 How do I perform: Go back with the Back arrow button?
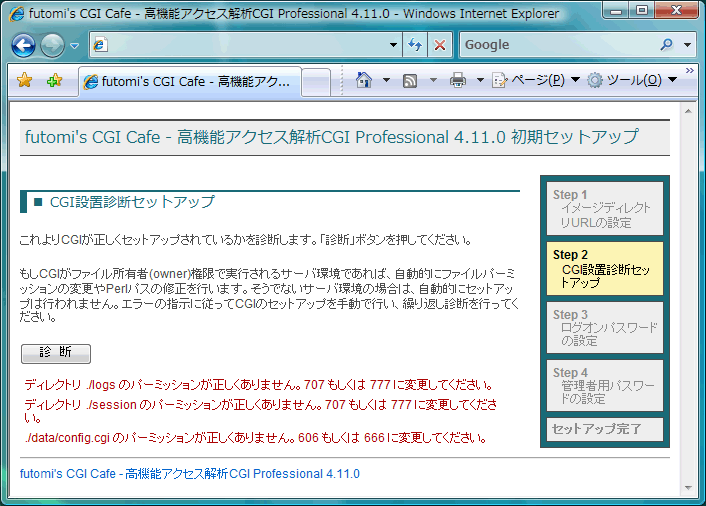pos(23,45)
